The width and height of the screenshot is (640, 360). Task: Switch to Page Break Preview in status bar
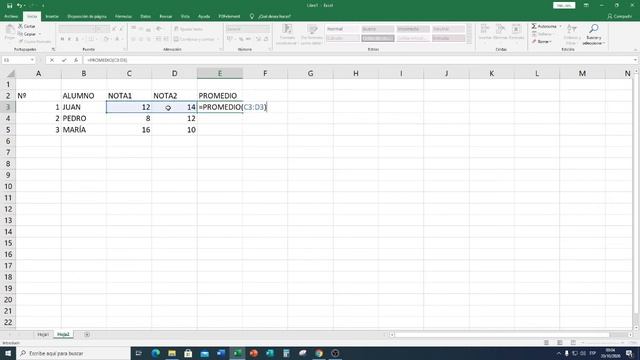pyautogui.click(x=573, y=342)
